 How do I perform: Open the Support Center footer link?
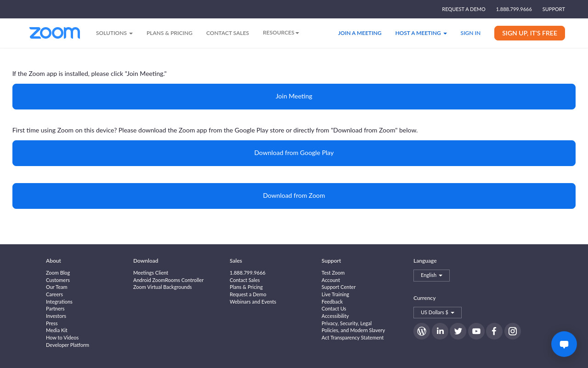(339, 287)
